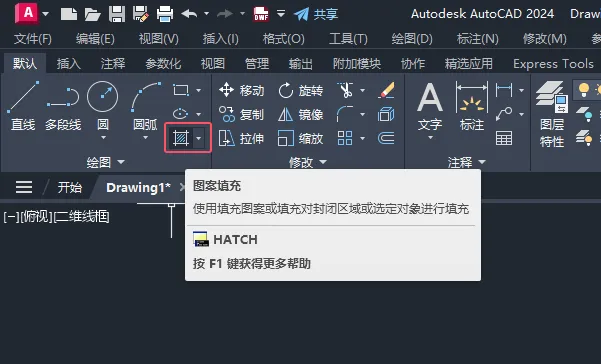Expand the 修改 panel
Screen dimensions: 601x364
tap(308, 162)
